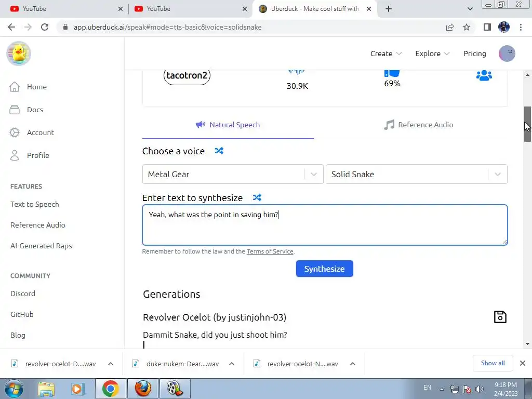This screenshot has height=399, width=532.
Task: Open options for duke-nukem-Dear wav download
Action: pos(232,364)
